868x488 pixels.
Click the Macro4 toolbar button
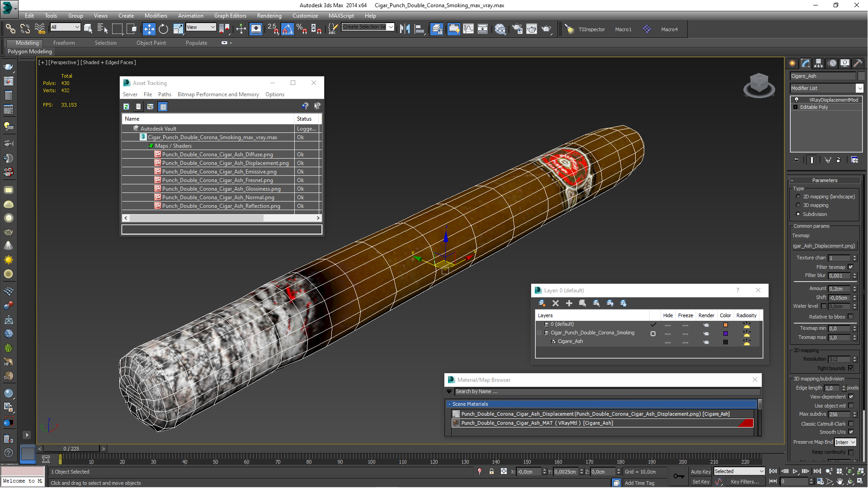click(x=669, y=29)
